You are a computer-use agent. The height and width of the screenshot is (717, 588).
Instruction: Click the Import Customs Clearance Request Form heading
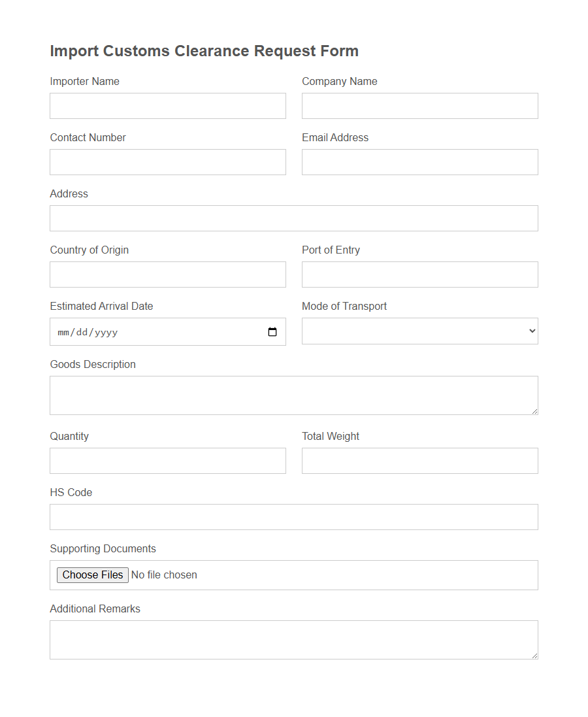click(x=204, y=51)
